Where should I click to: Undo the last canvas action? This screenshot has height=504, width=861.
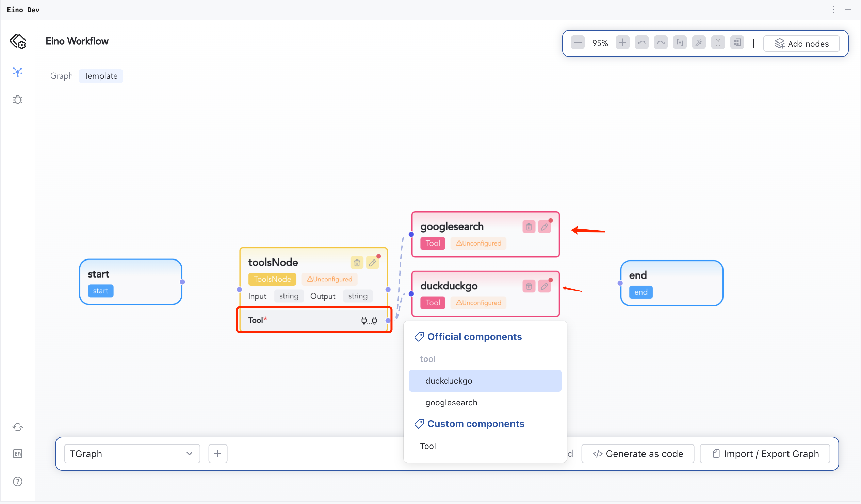coord(641,43)
